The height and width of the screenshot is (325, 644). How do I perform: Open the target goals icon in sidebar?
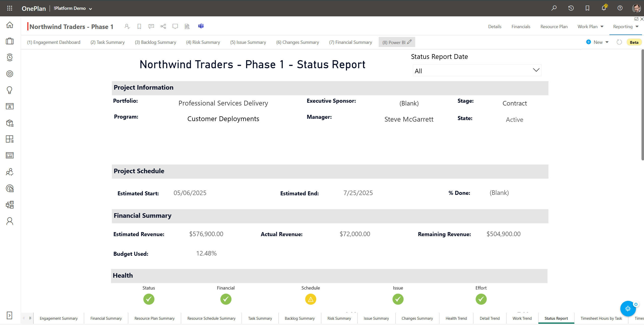pos(10,74)
